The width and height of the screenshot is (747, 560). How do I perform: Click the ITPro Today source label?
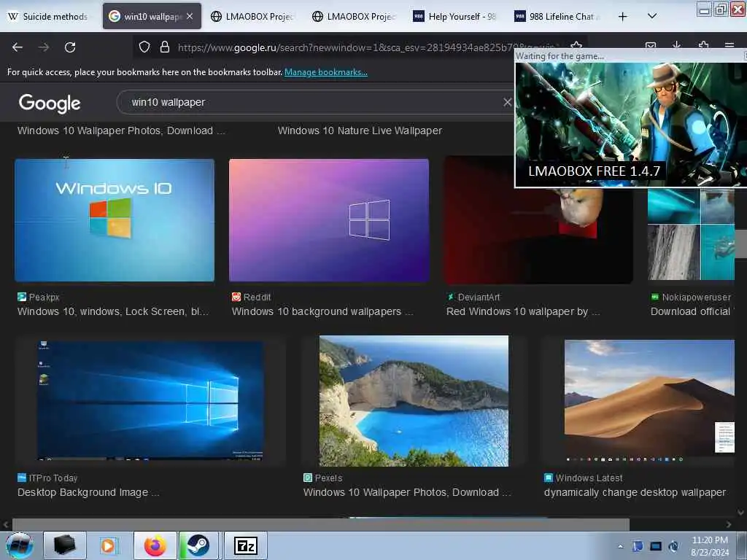53,478
